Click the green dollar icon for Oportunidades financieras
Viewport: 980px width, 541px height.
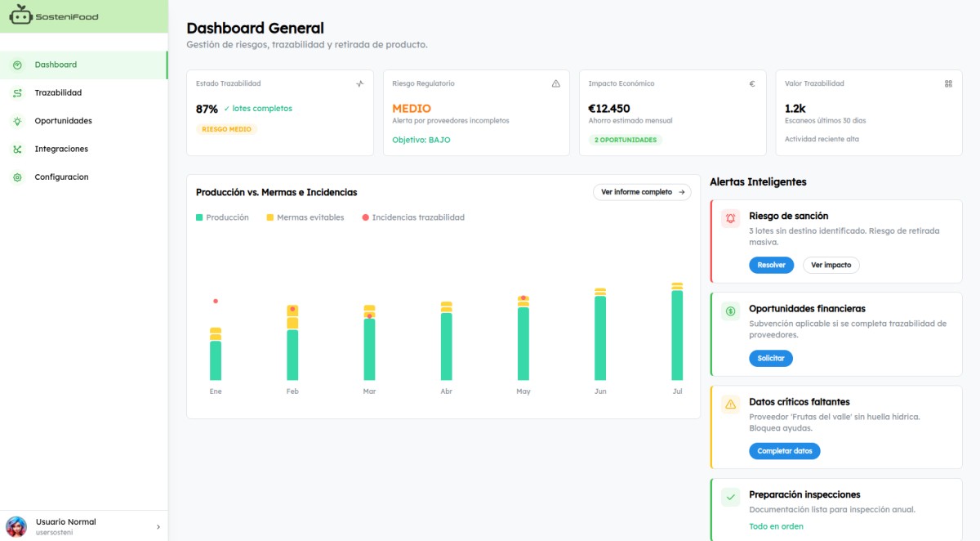click(730, 311)
